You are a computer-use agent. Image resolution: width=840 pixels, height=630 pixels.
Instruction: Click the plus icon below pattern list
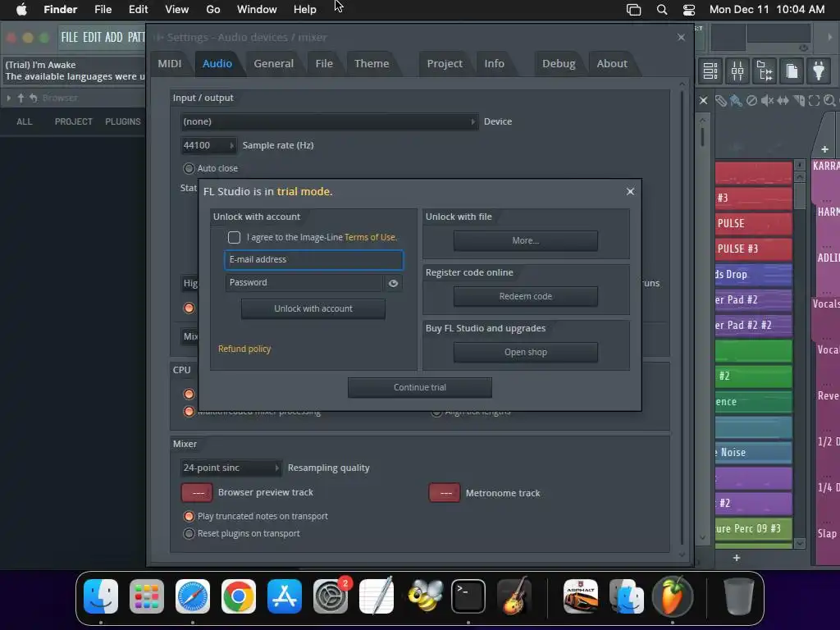(737, 558)
